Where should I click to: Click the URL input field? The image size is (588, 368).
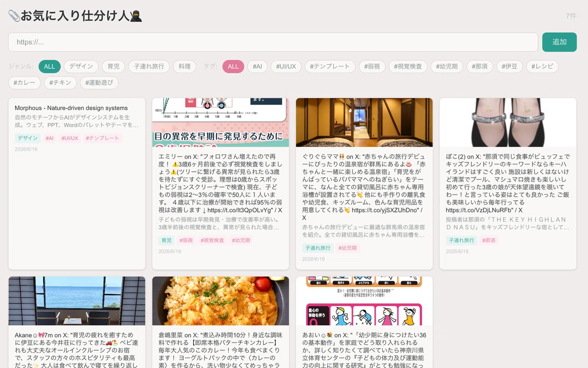click(273, 42)
